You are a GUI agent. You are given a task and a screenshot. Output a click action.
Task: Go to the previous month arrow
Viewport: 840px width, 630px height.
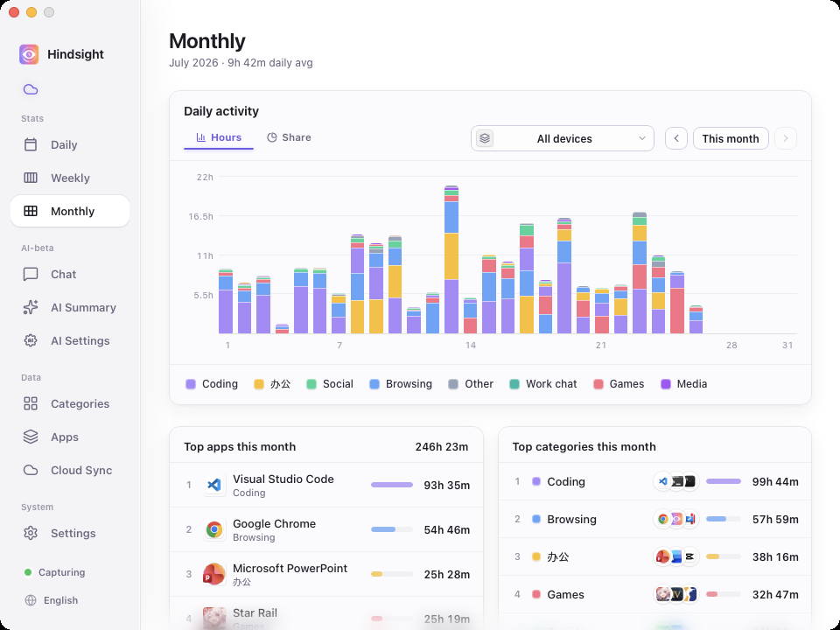click(676, 138)
